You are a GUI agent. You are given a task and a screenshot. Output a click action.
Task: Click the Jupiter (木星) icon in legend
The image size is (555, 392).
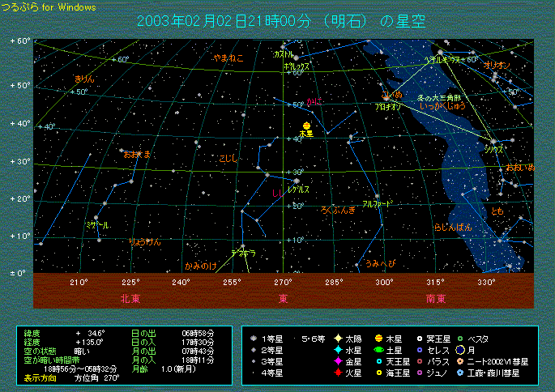tap(378, 339)
